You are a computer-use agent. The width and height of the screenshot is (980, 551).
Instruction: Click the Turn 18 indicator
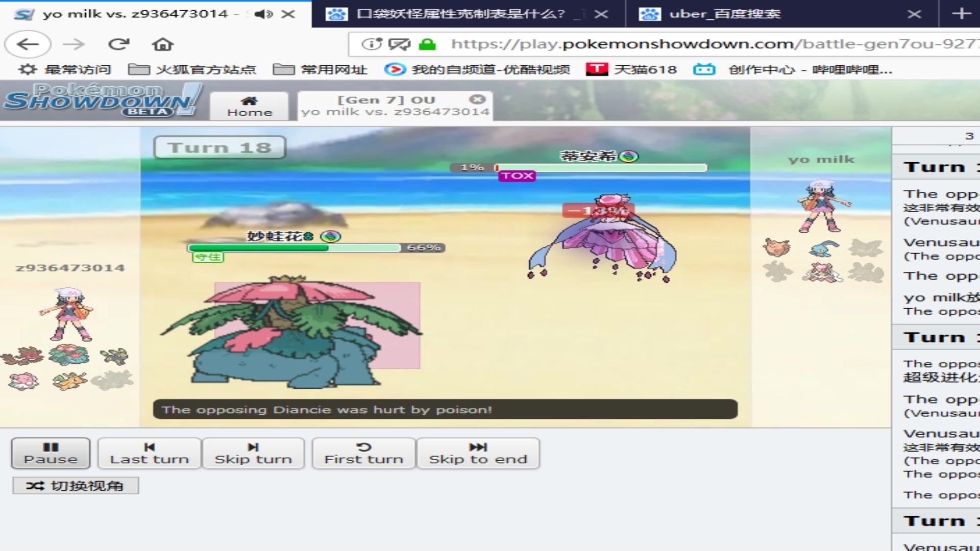(x=219, y=147)
